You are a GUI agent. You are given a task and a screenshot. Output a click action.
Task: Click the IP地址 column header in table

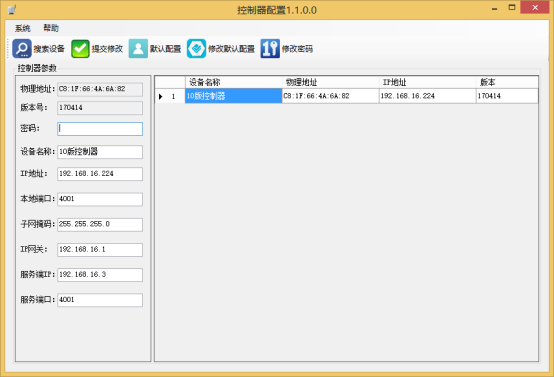(428, 82)
